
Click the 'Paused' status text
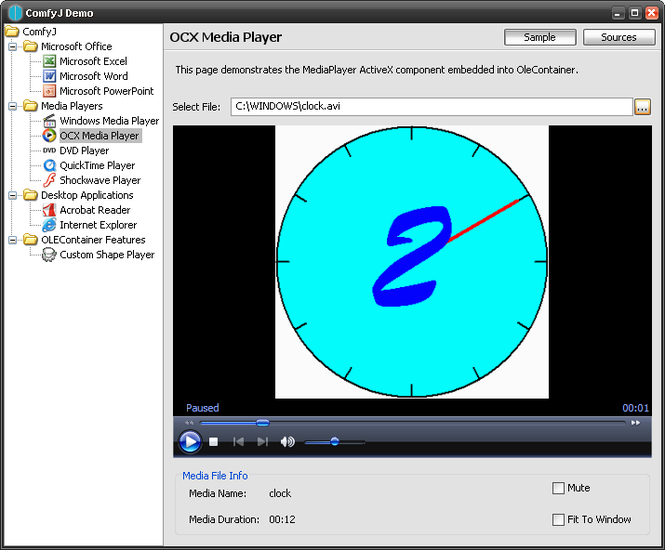203,408
